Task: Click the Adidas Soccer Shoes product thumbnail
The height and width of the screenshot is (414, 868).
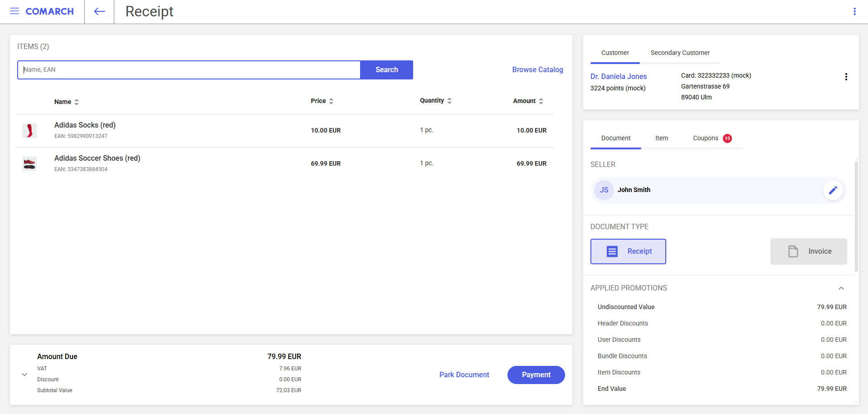Action: 29,164
